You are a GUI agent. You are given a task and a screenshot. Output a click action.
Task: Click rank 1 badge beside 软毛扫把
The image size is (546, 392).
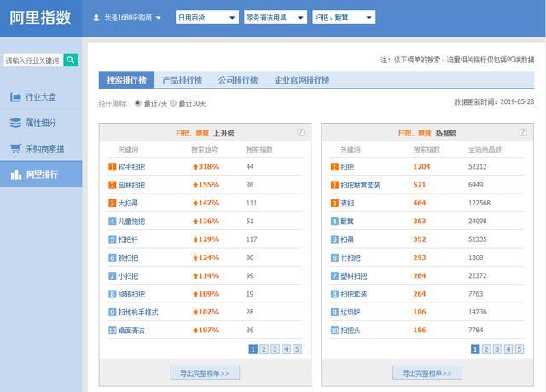[x=112, y=167]
